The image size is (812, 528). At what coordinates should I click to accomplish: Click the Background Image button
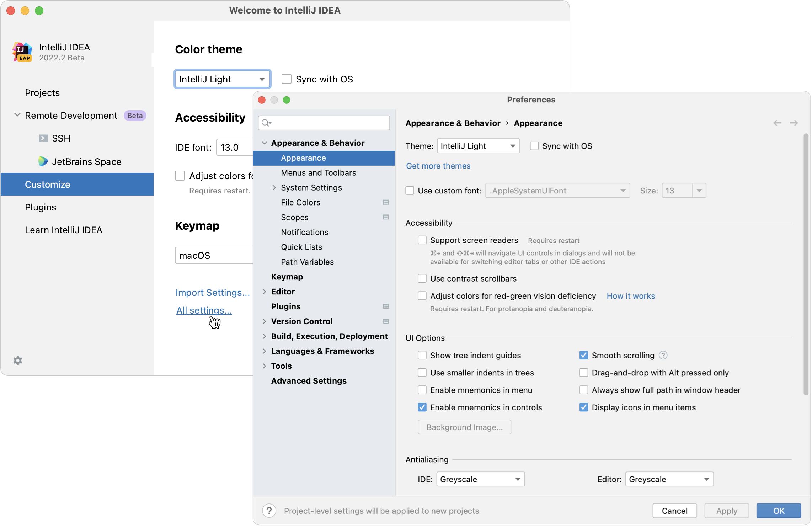[x=465, y=427]
